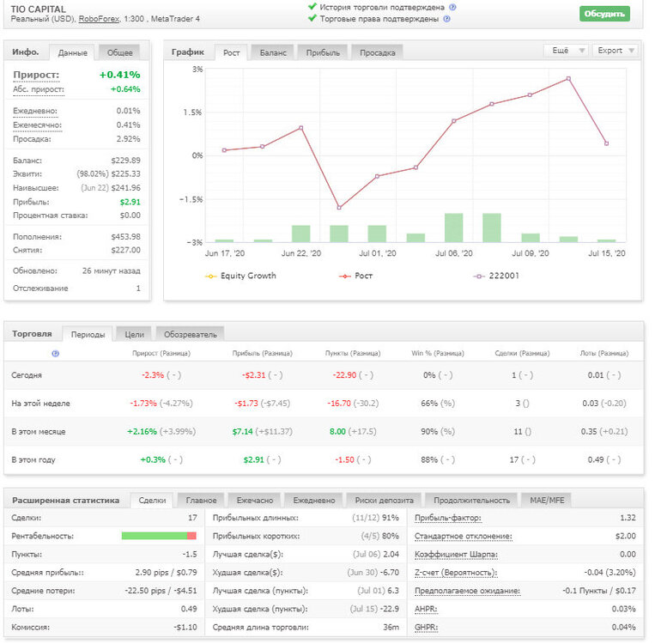Click the Ежемесячно label

pos(37,125)
